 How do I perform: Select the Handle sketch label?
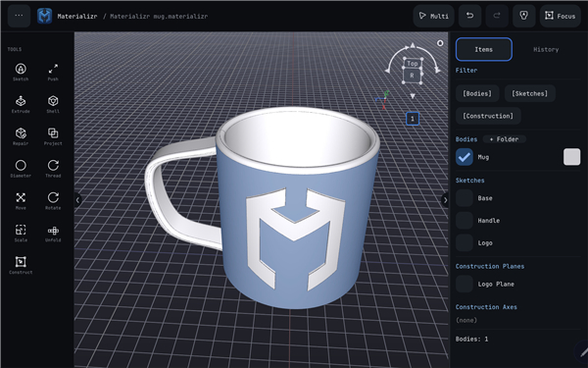(489, 221)
